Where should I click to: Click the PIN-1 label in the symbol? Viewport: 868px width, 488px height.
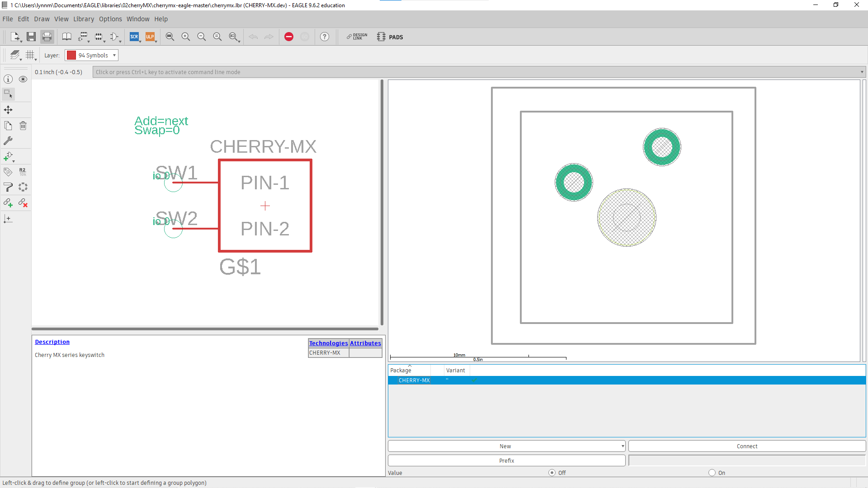pyautogui.click(x=265, y=183)
